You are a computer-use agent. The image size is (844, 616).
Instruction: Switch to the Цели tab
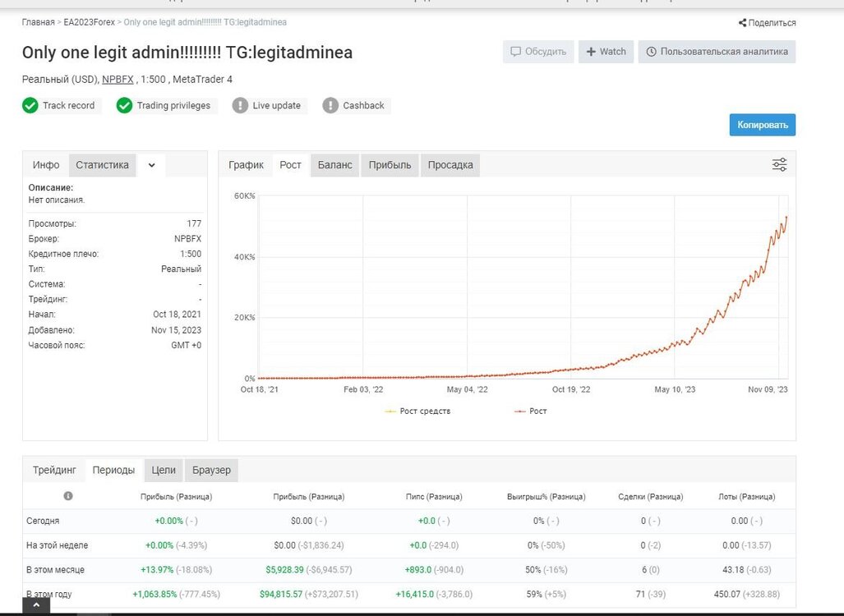pyautogui.click(x=164, y=470)
